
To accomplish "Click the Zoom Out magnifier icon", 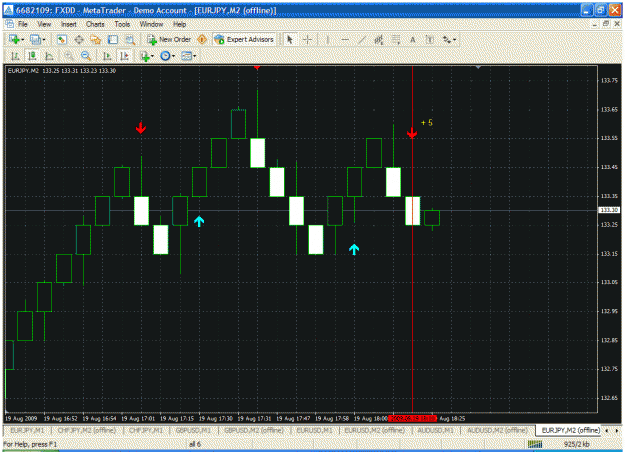I will coord(85,56).
